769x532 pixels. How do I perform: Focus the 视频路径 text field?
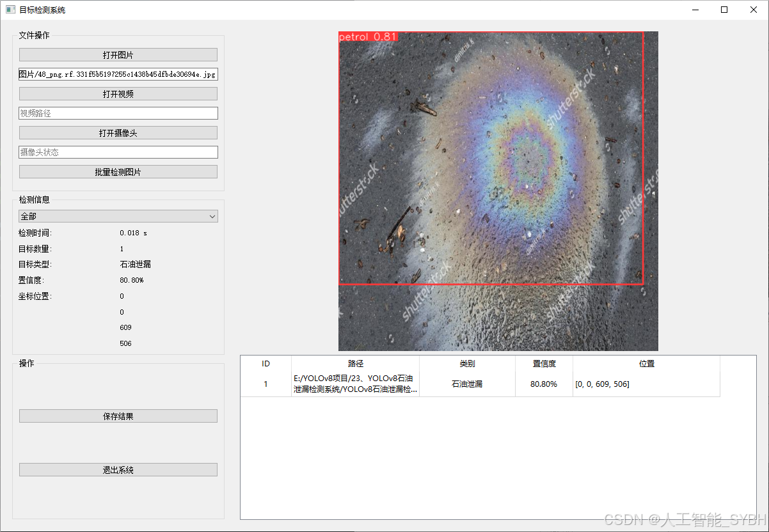118,113
